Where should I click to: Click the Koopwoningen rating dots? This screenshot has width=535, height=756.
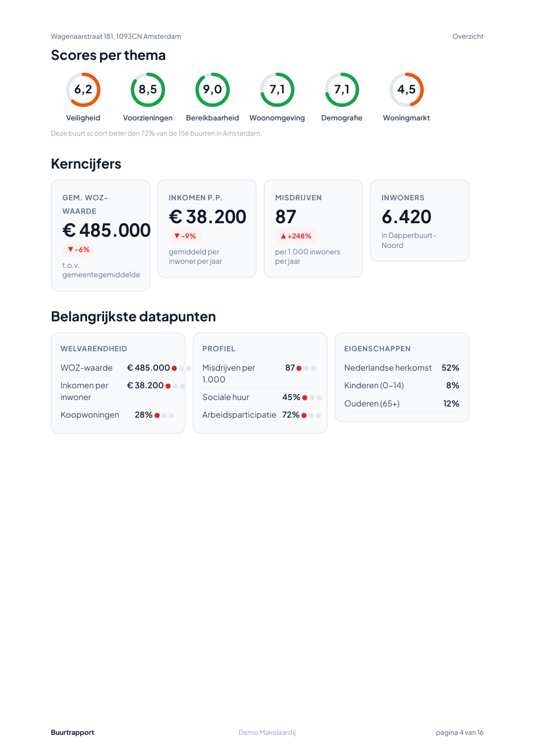164,415
